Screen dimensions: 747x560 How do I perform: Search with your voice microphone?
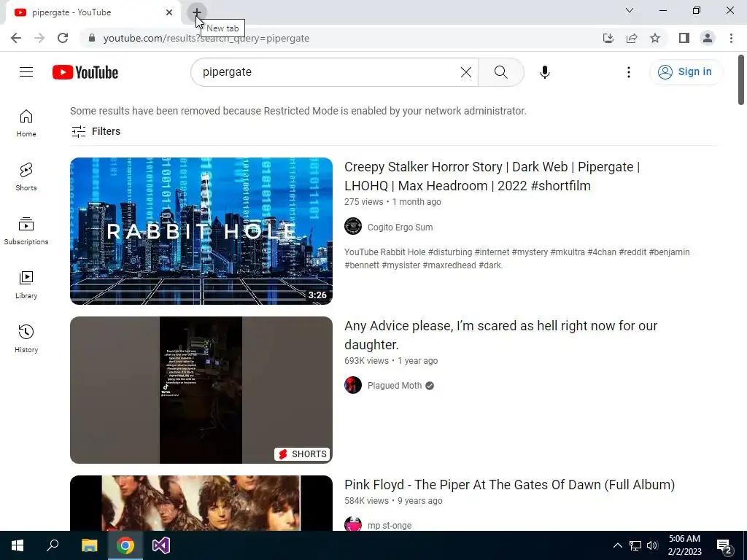click(x=544, y=72)
